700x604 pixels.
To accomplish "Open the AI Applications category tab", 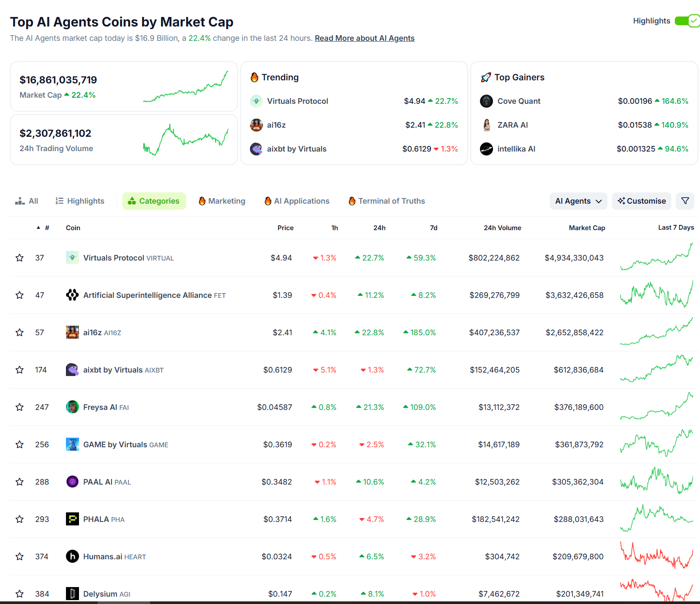I will tap(297, 201).
